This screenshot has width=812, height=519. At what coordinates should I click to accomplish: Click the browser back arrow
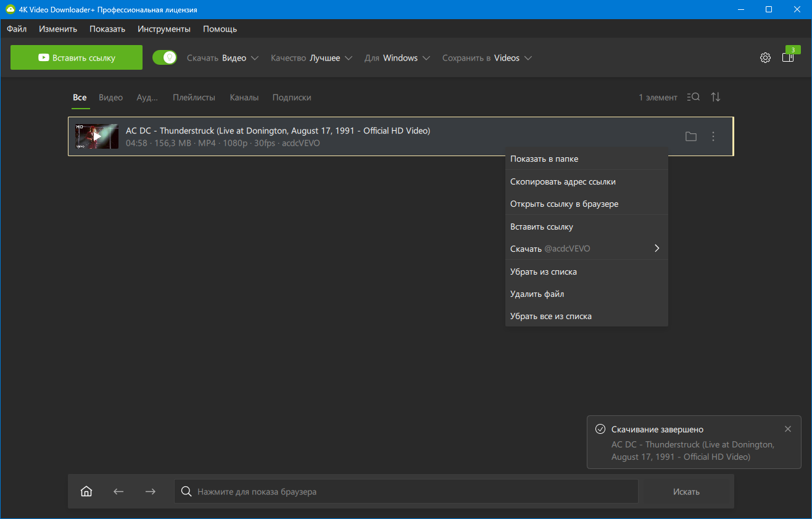pyautogui.click(x=118, y=491)
